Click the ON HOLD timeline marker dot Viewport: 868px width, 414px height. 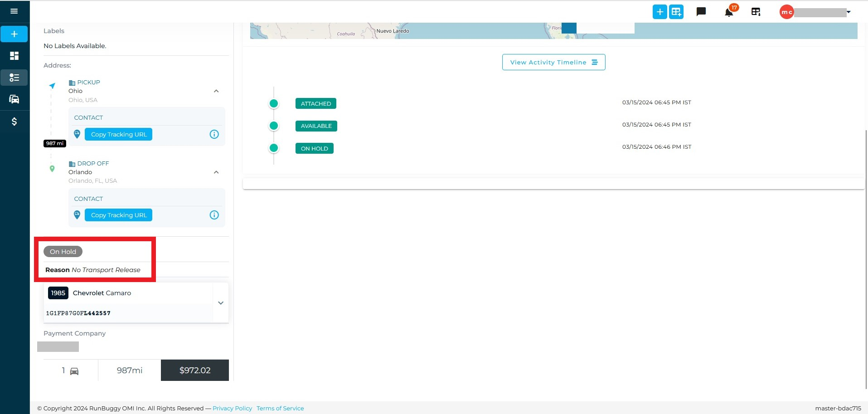pos(273,148)
